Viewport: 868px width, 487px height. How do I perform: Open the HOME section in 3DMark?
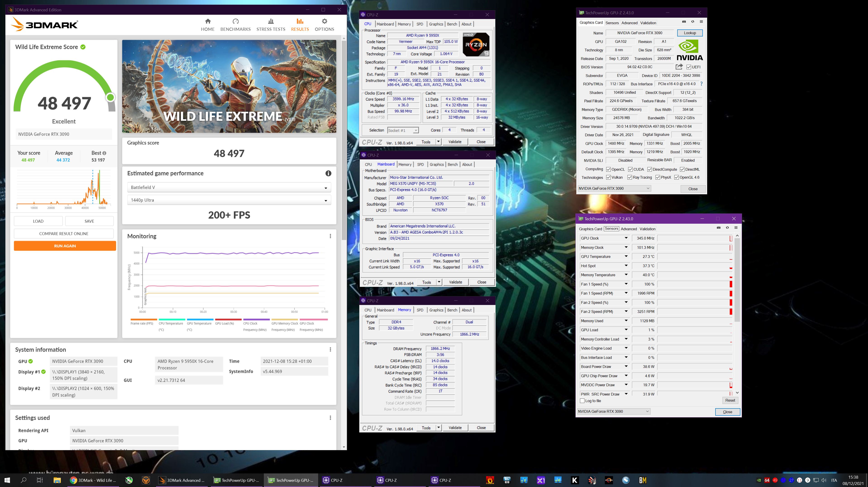tap(207, 25)
